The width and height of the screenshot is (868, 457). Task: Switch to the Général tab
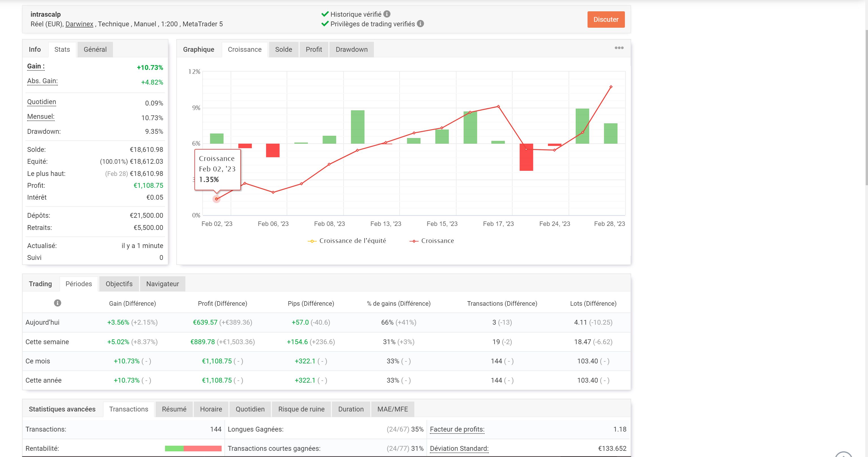(95, 49)
